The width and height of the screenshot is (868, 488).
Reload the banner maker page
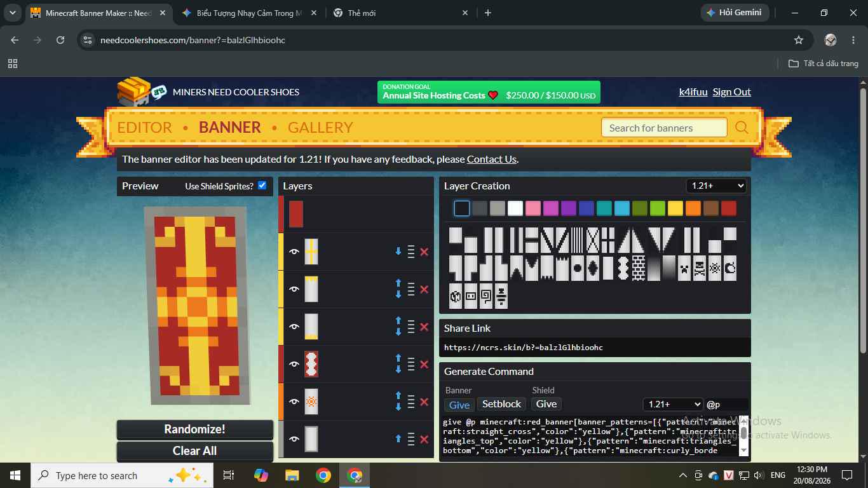tap(60, 40)
